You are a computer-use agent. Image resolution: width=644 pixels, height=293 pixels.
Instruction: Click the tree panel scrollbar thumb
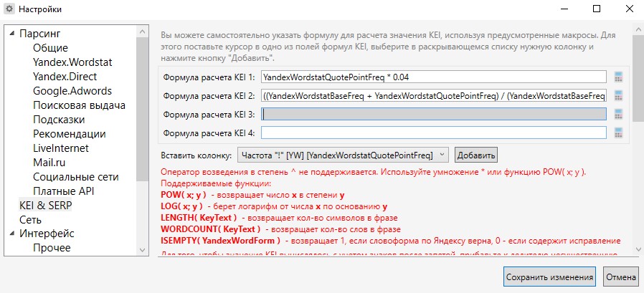coord(142,109)
